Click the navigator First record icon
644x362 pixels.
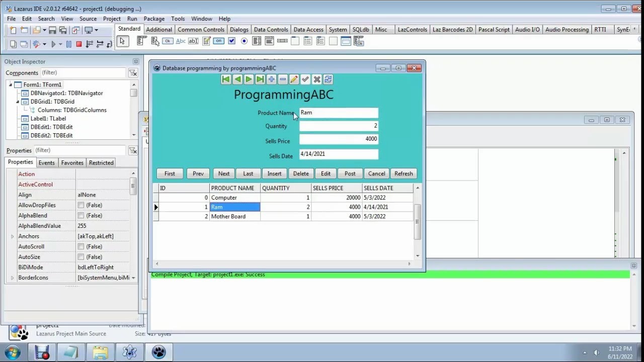coord(226,79)
